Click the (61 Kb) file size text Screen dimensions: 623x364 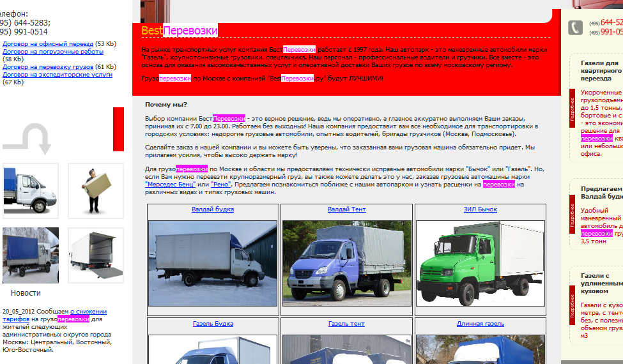[105, 66]
